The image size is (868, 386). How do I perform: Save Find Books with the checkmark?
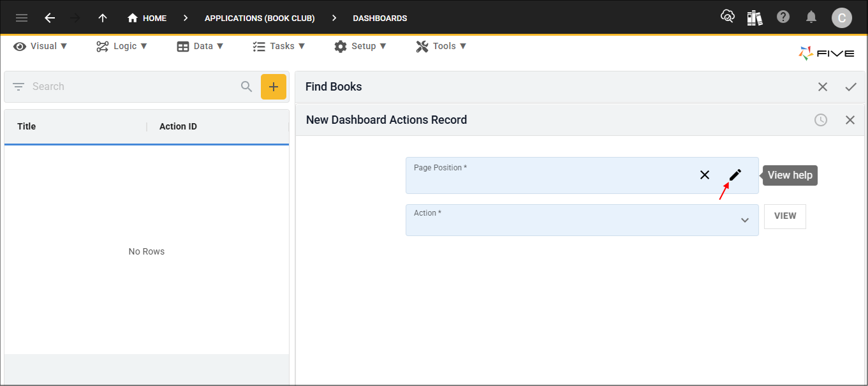[x=851, y=87]
